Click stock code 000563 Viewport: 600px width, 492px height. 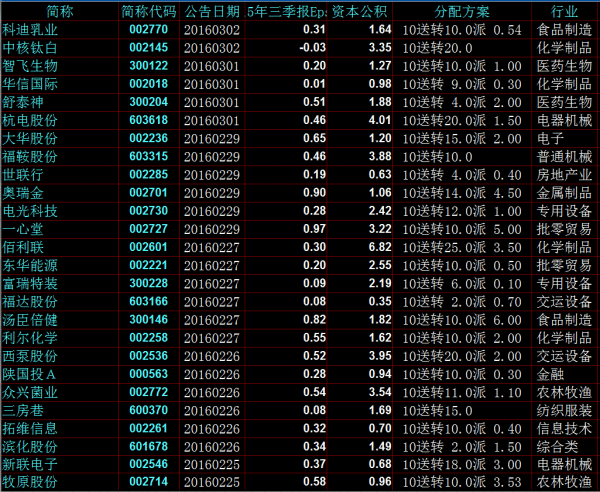pyautogui.click(x=148, y=374)
